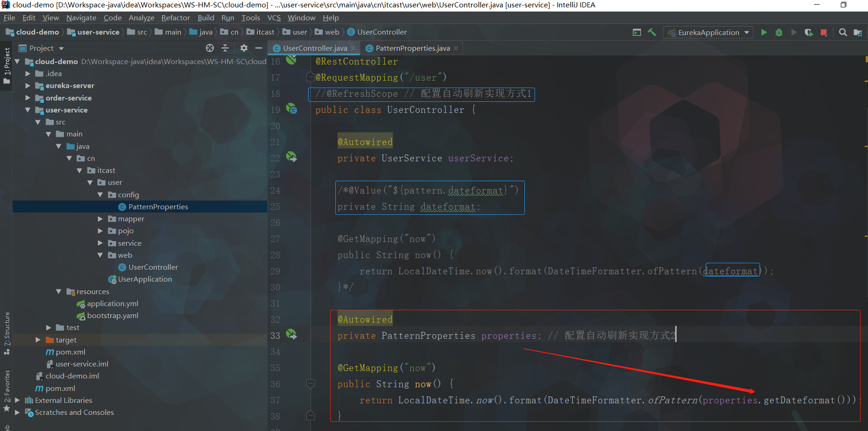The height and width of the screenshot is (431, 868).
Task: Click the Build project hammer icon
Action: 652,32
